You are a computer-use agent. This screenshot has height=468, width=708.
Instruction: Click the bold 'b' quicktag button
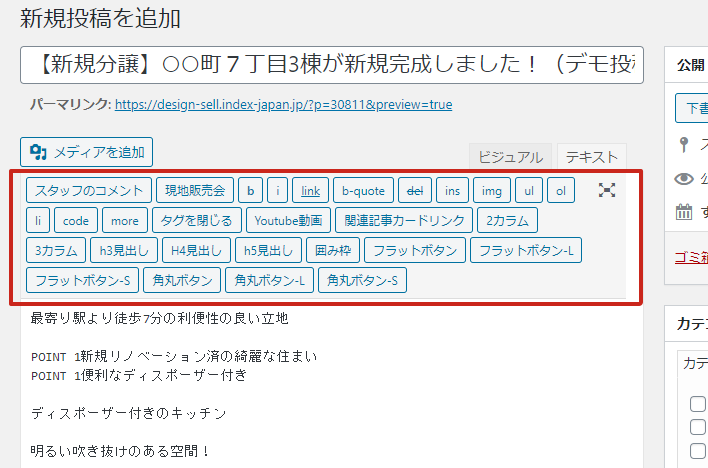(x=251, y=190)
